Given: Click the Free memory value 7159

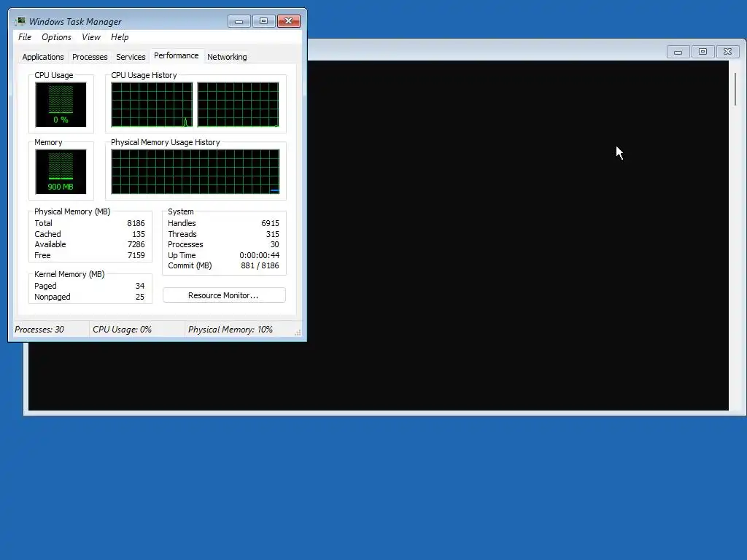Looking at the screenshot, I should [136, 255].
